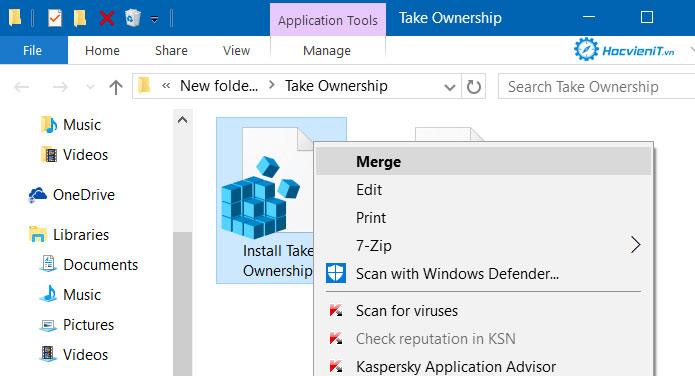Screen dimensions: 695x376
Task: Choose Merge from the context menu
Action: [x=484, y=162]
